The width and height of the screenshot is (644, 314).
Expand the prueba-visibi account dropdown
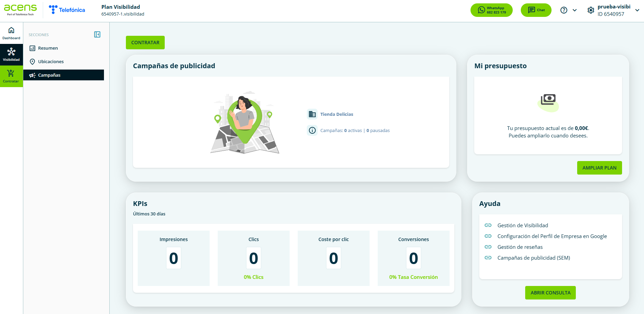click(x=637, y=10)
